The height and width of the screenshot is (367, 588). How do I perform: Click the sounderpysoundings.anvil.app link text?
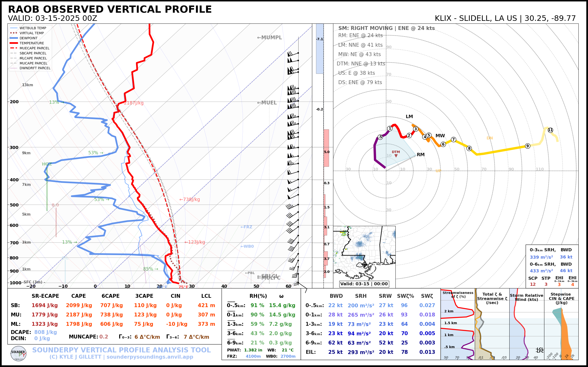coord(150,357)
